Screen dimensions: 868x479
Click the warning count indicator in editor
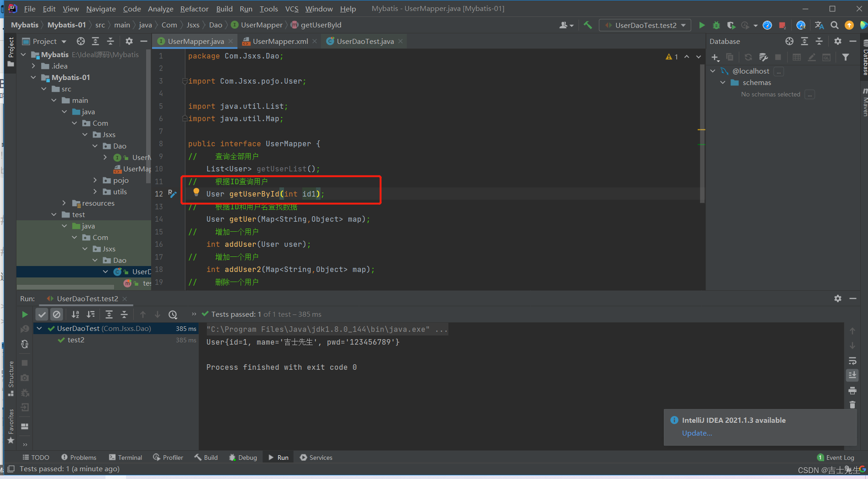tap(672, 57)
